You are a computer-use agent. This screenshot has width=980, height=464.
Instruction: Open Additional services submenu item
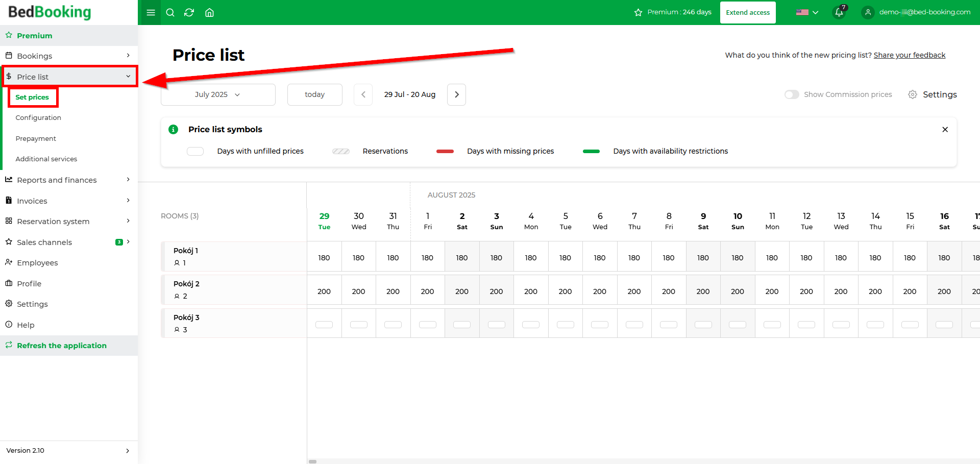pyautogui.click(x=46, y=159)
